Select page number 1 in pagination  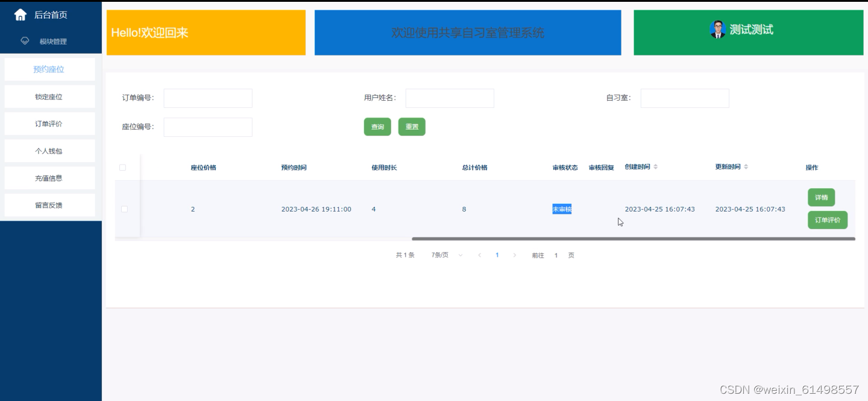pyautogui.click(x=497, y=255)
